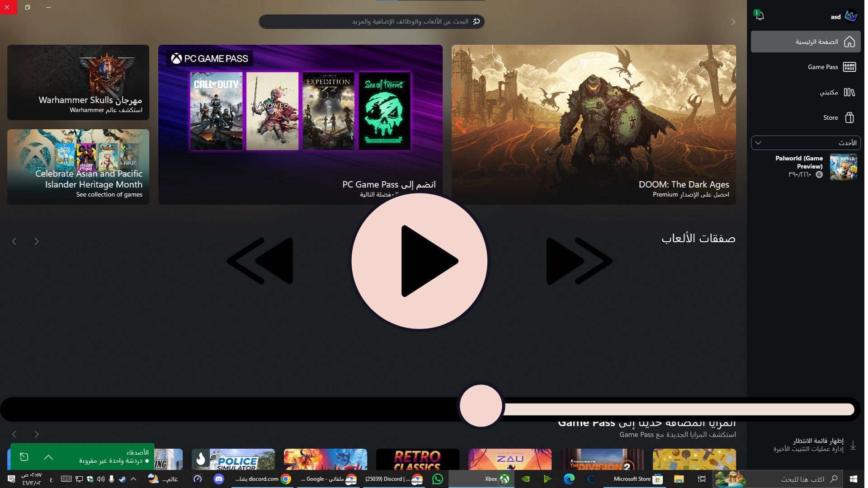Open the Warhammer Skulls festival tile
Viewport: 868px width, 488px height.
pyautogui.click(x=78, y=82)
